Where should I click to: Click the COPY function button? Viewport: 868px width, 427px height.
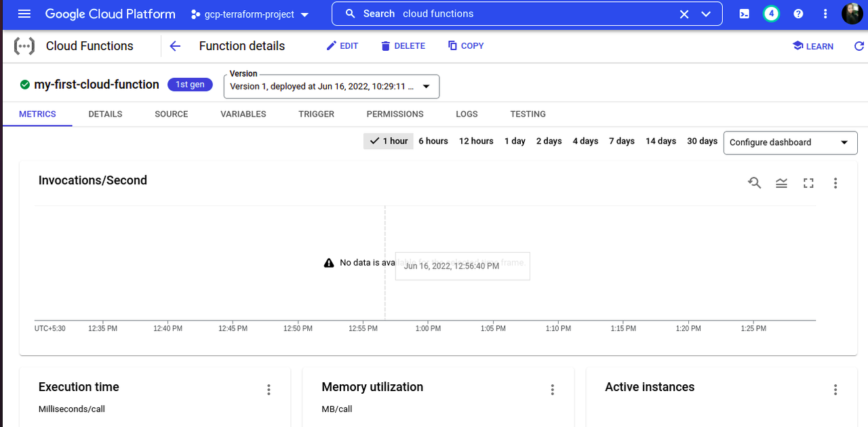466,46
